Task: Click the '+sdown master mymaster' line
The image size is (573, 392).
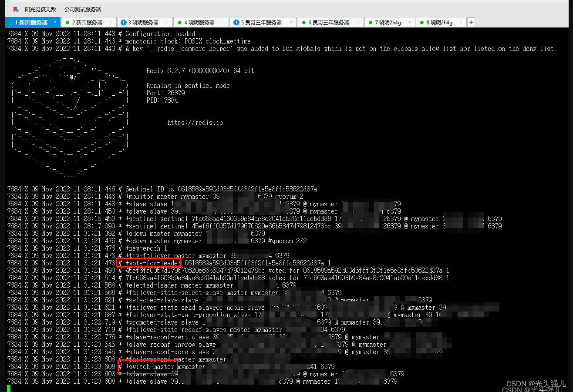Action: 136,233
